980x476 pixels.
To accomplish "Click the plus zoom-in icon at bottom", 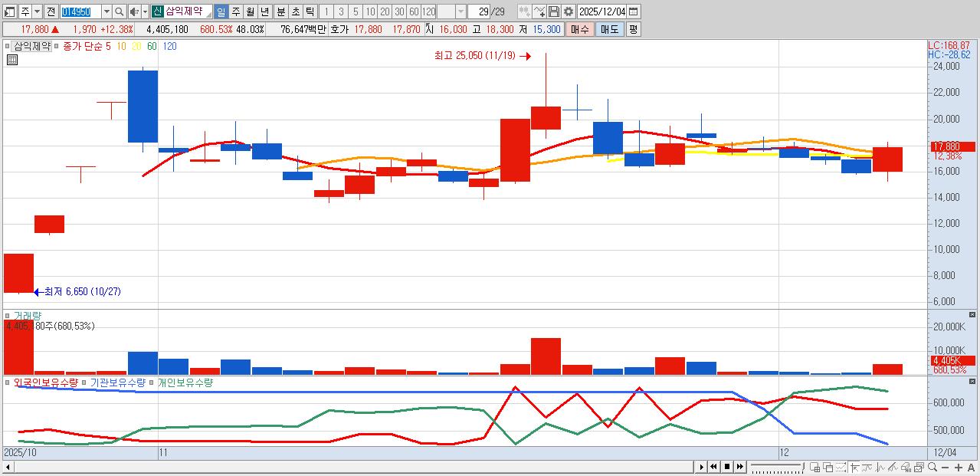I will tap(959, 468).
